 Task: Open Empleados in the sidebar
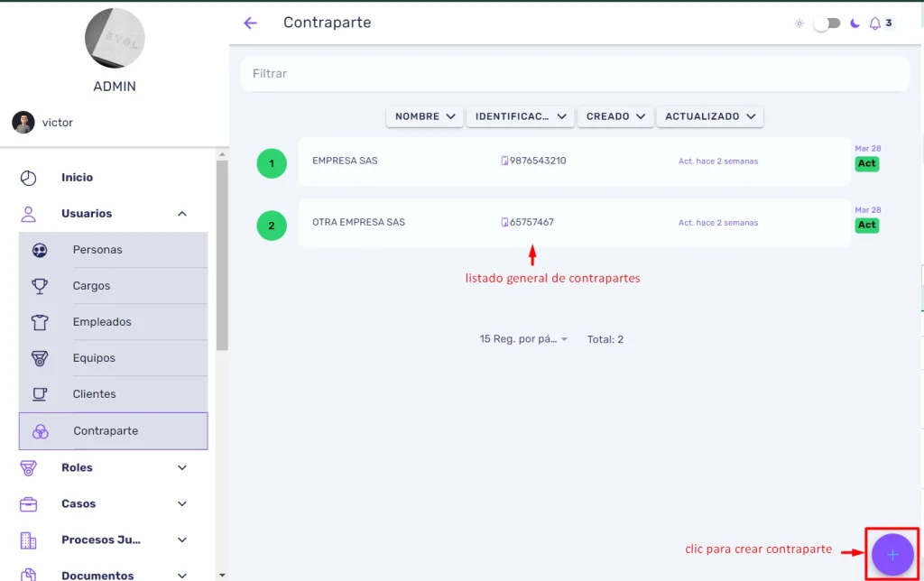[113, 322]
